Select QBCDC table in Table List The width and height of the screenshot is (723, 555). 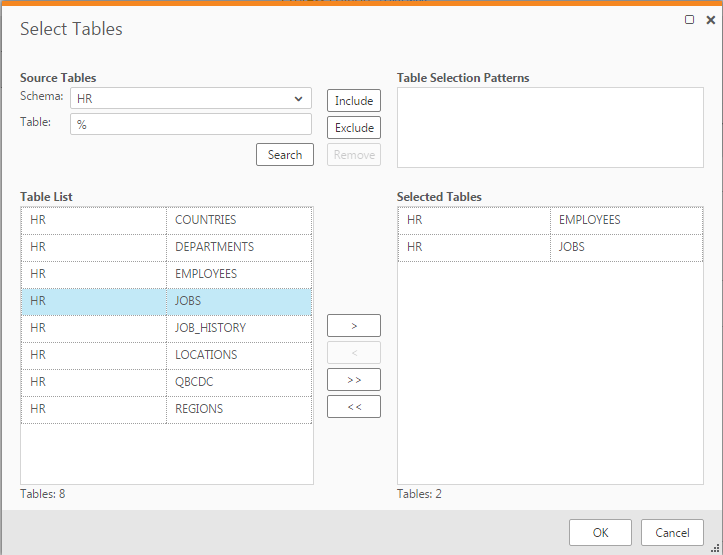pyautogui.click(x=194, y=382)
